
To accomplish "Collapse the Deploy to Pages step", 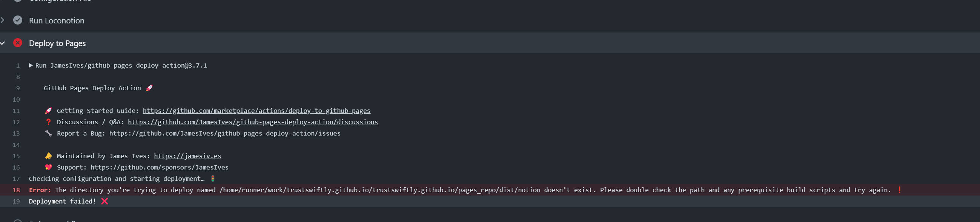I will [x=3, y=43].
